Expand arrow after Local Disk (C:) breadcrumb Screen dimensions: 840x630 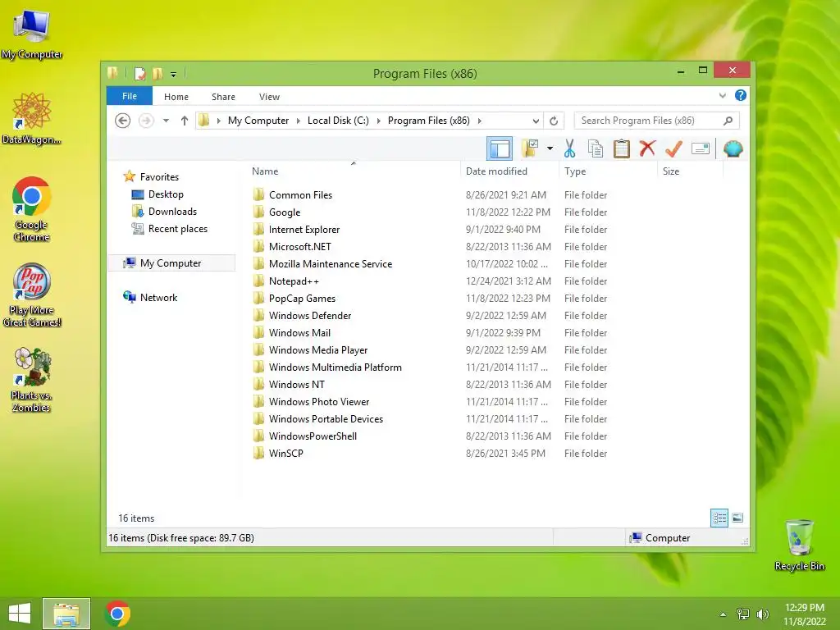(379, 121)
